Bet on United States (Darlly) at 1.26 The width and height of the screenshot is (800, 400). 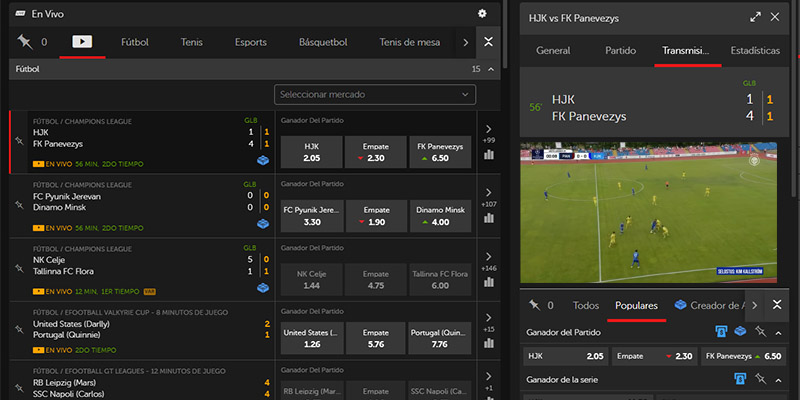tap(311, 338)
